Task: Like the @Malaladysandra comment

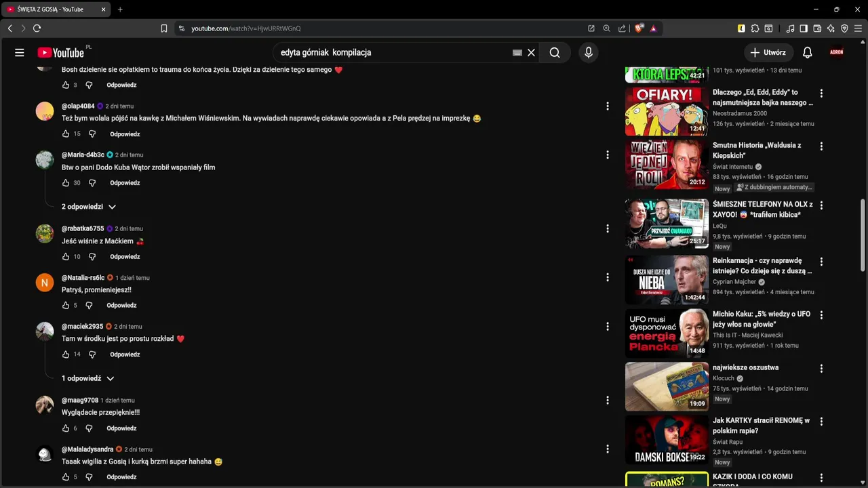Action: click(x=66, y=477)
